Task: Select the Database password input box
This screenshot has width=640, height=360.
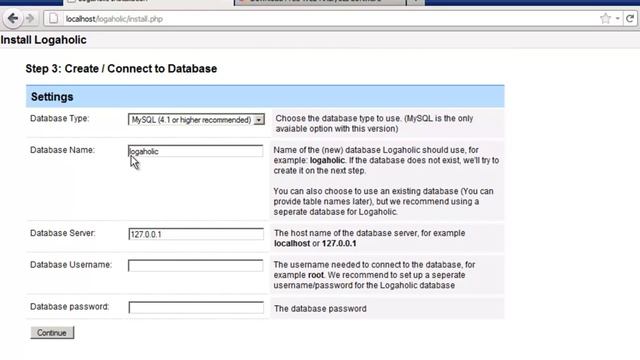Action: (196, 307)
